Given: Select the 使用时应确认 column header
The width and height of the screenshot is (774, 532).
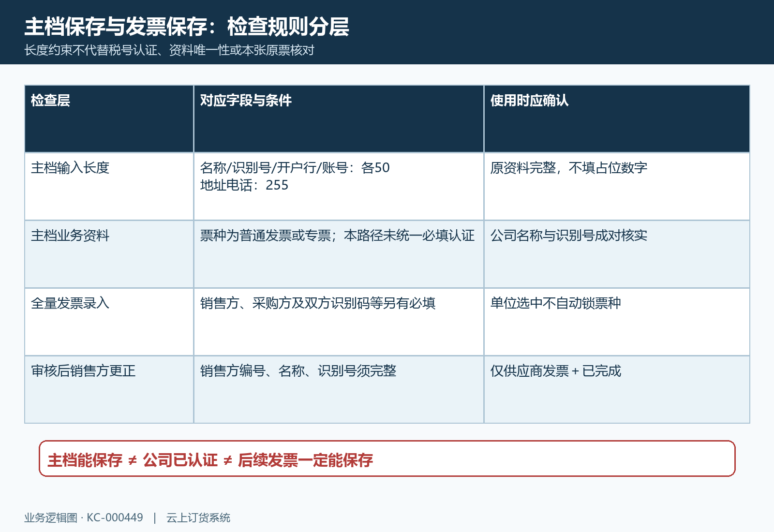Looking at the screenshot, I should [617, 119].
